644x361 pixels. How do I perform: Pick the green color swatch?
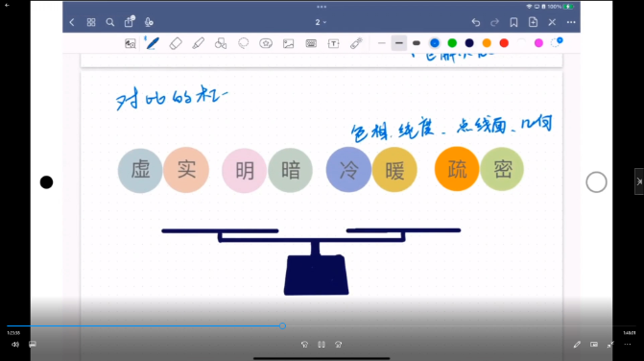(x=452, y=43)
